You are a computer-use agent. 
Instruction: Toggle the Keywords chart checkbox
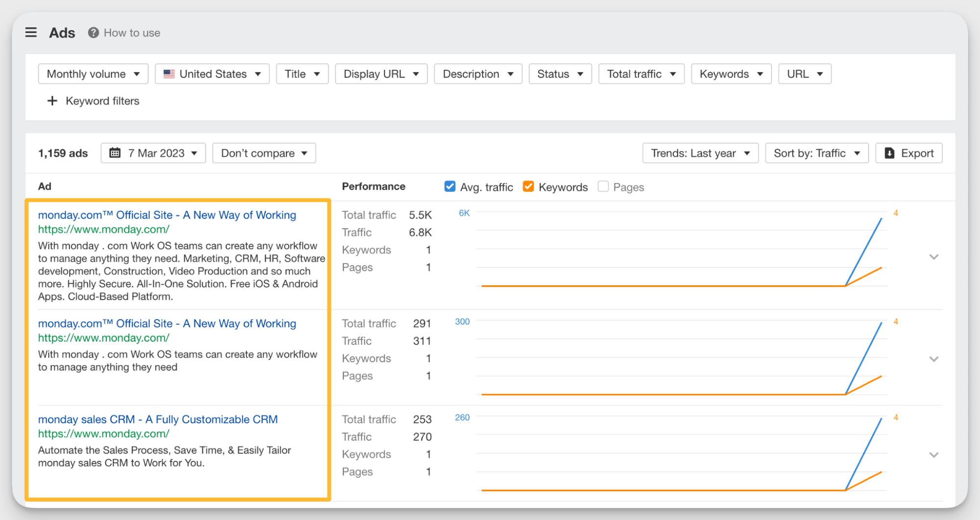click(x=528, y=187)
